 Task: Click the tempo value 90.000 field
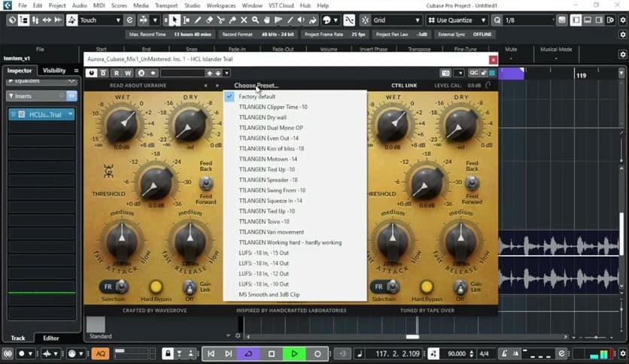pyautogui.click(x=456, y=353)
